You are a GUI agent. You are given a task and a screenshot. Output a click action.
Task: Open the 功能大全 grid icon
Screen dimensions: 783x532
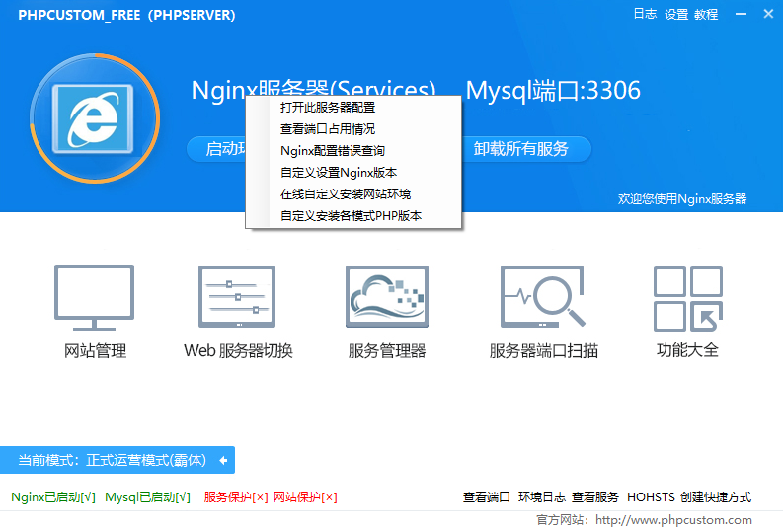pyautogui.click(x=688, y=298)
